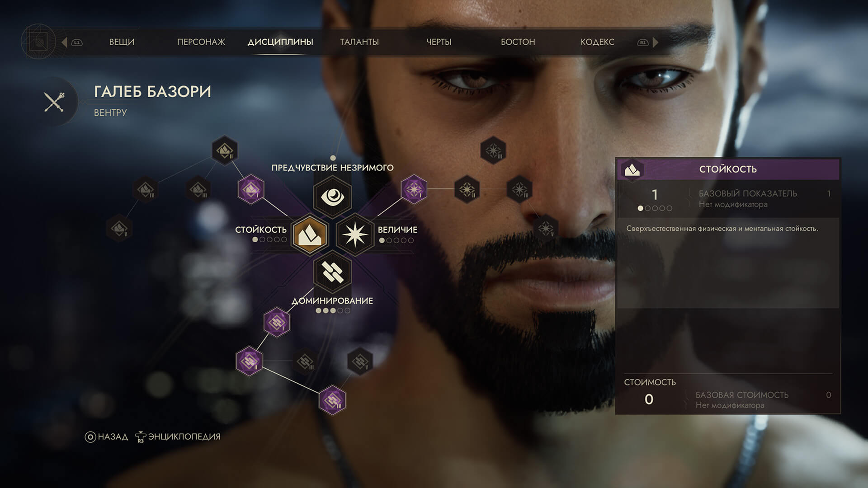The height and width of the screenshot is (488, 868).
Task: Select the purple Доминирование power node II
Action: click(x=249, y=361)
